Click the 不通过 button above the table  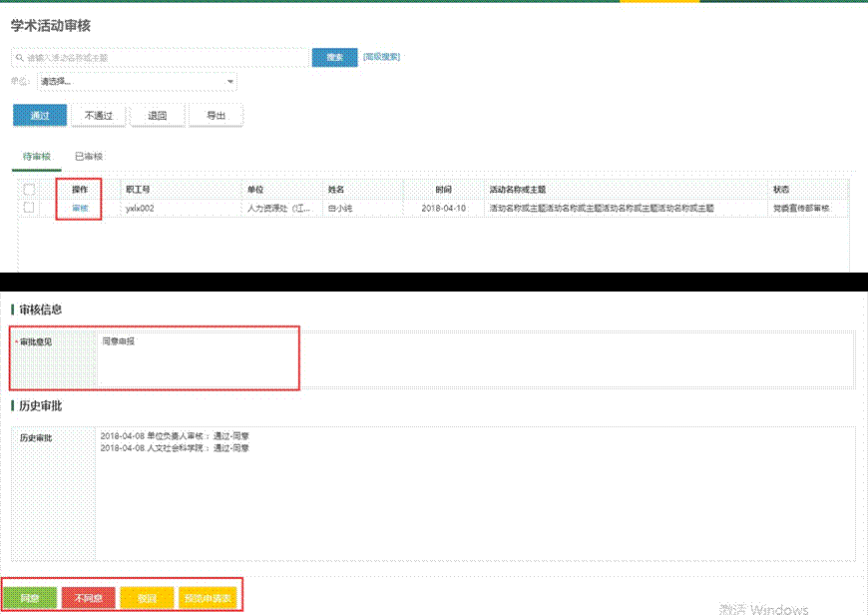pyautogui.click(x=98, y=116)
